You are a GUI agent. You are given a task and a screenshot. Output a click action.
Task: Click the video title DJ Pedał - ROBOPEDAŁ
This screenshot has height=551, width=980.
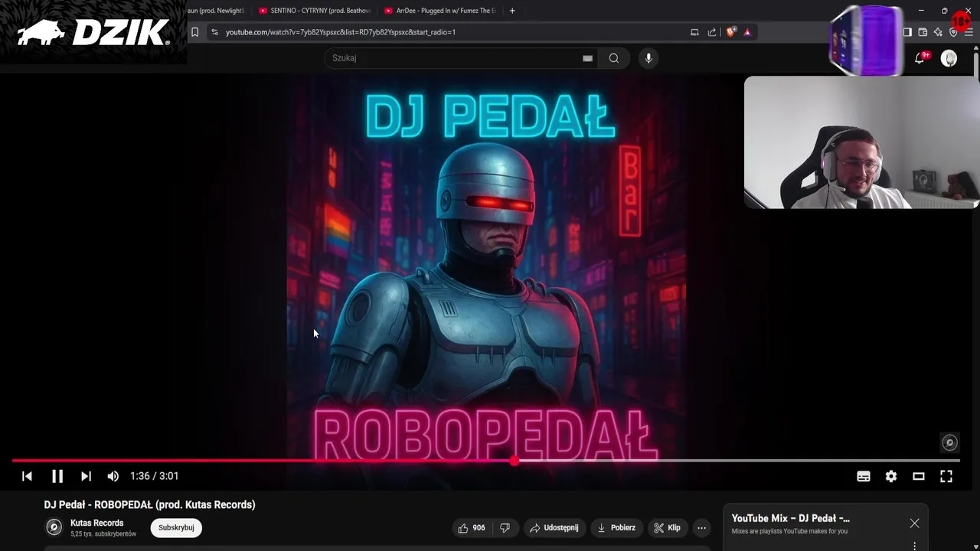click(149, 505)
